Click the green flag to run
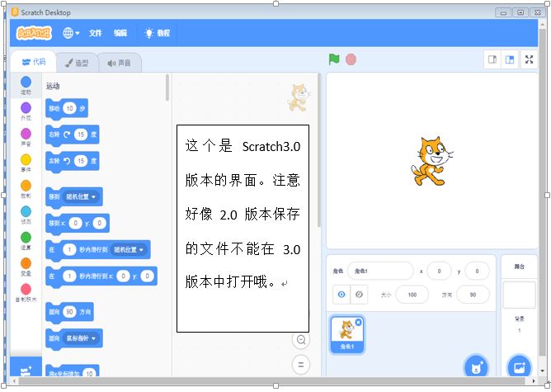Image resolution: width=551 pixels, height=392 pixels. click(x=334, y=59)
